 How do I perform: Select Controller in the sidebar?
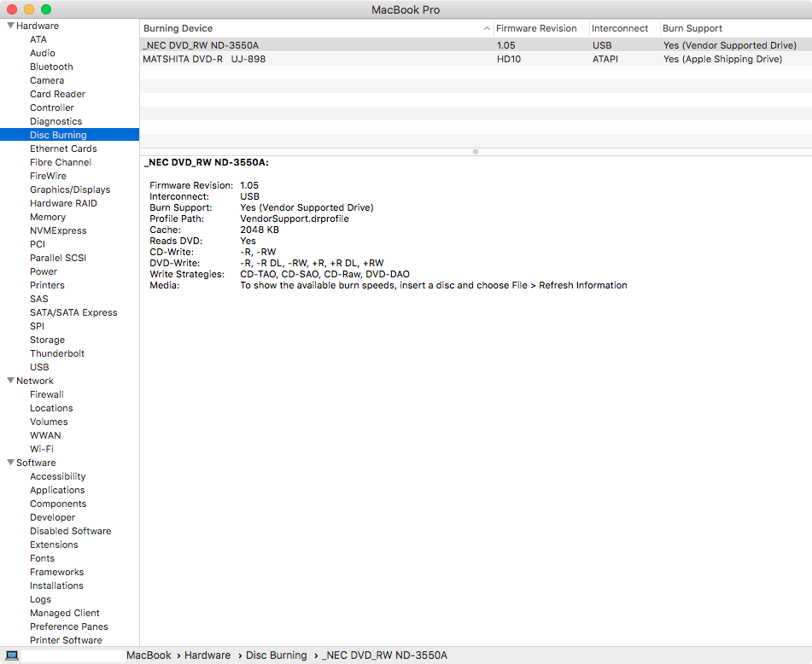point(52,108)
